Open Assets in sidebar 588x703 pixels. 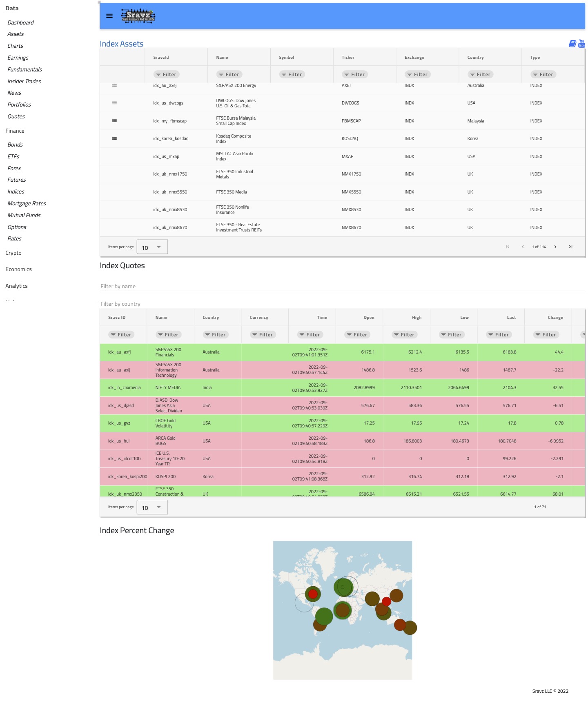click(16, 34)
